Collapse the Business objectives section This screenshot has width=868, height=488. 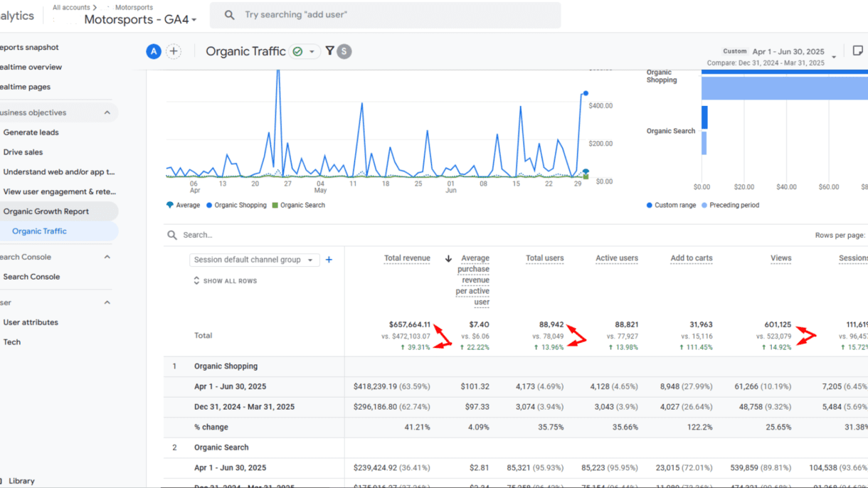(x=107, y=112)
